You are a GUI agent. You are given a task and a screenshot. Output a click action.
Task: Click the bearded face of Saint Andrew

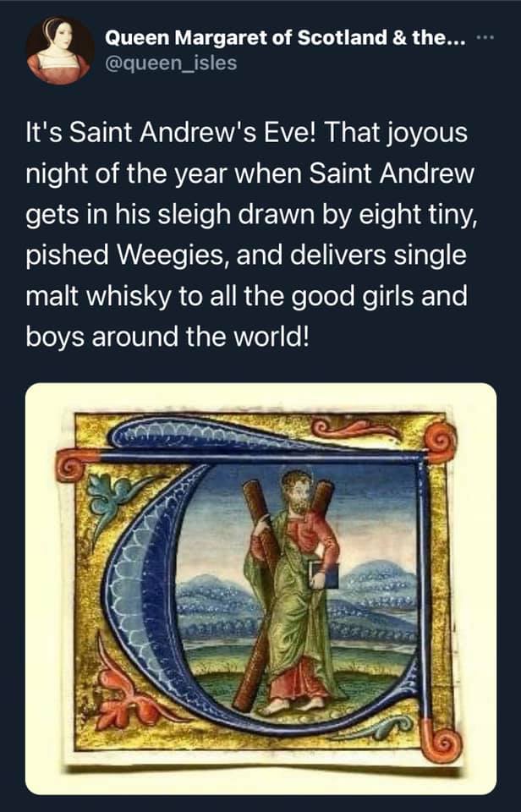(x=295, y=491)
